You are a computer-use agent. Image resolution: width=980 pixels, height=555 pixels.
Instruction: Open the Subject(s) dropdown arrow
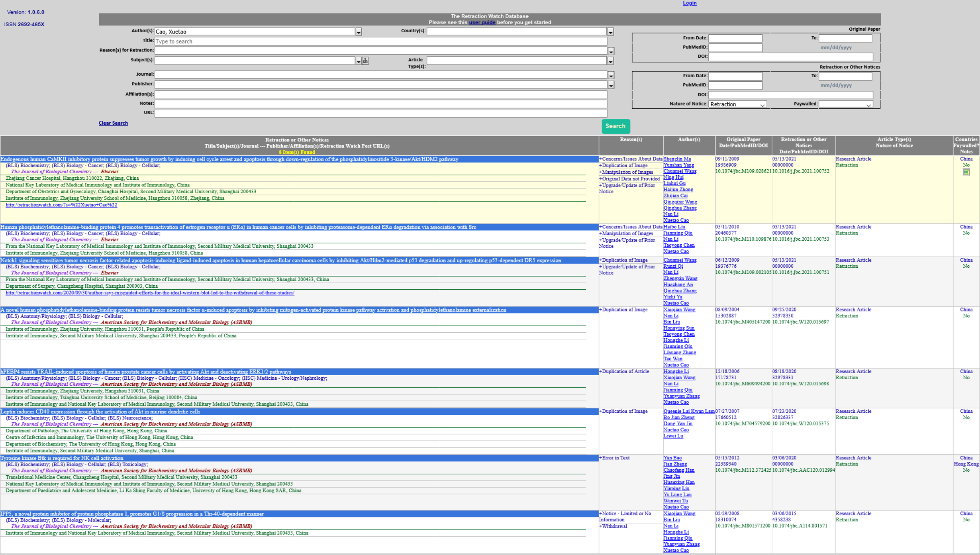[x=359, y=61]
